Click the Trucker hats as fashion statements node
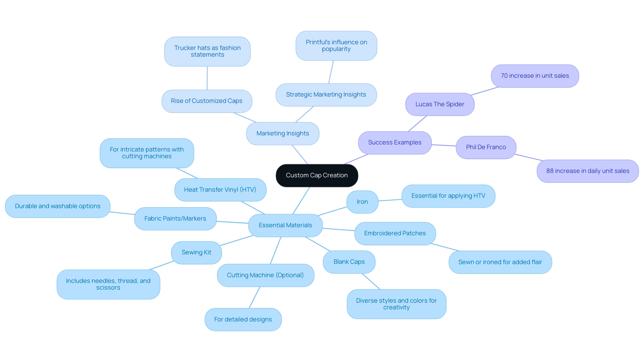Image resolution: width=644 pixels, height=363 pixels. pos(205,50)
